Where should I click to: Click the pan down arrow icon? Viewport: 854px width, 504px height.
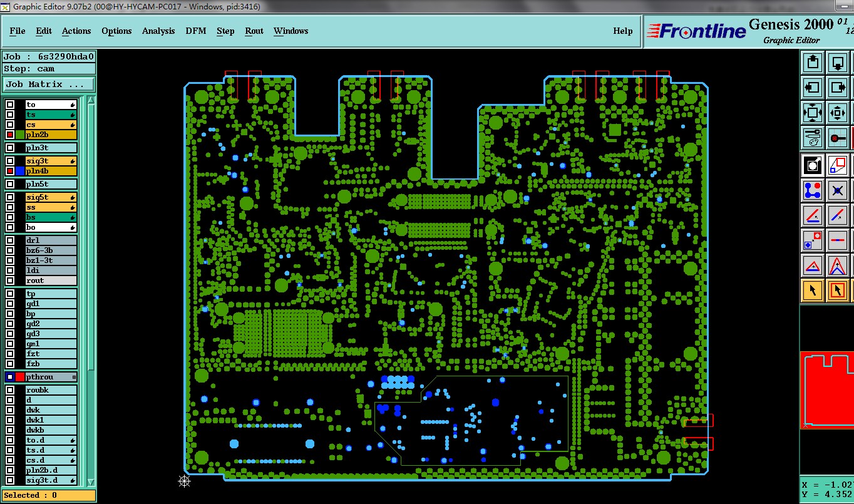point(838,62)
